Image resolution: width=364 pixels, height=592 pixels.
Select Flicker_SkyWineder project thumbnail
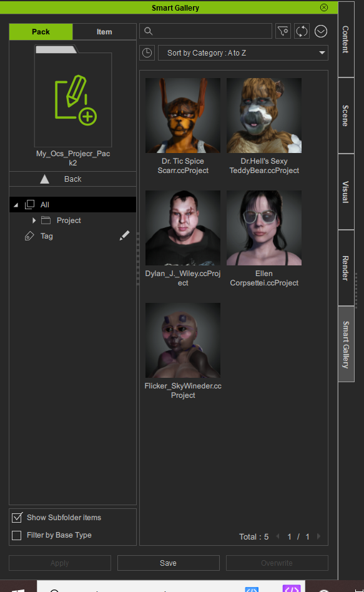[x=183, y=340]
